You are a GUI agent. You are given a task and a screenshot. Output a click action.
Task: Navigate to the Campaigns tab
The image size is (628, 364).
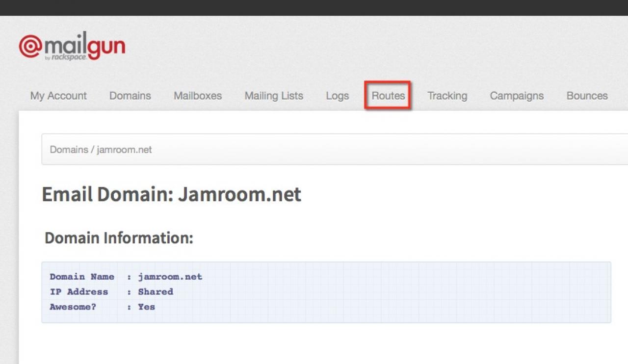coord(517,96)
